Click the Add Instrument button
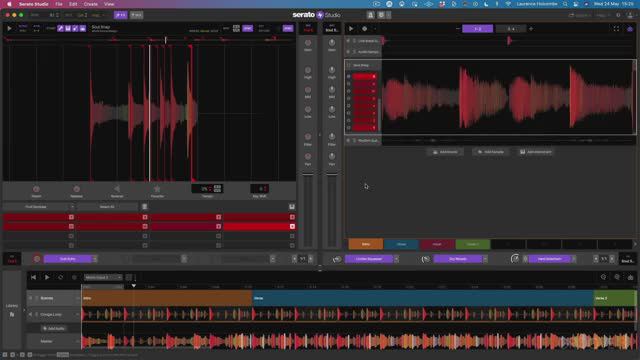 click(x=536, y=152)
